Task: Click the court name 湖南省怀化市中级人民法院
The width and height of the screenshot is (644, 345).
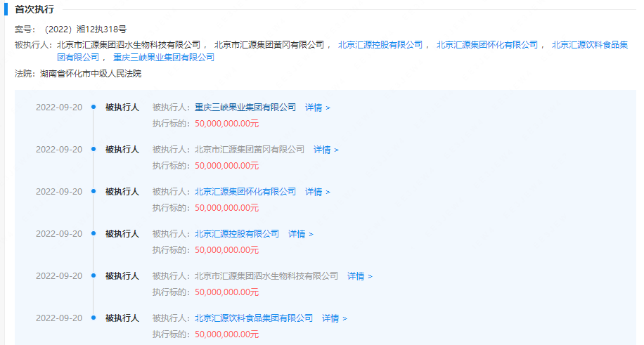Action: click(91, 74)
